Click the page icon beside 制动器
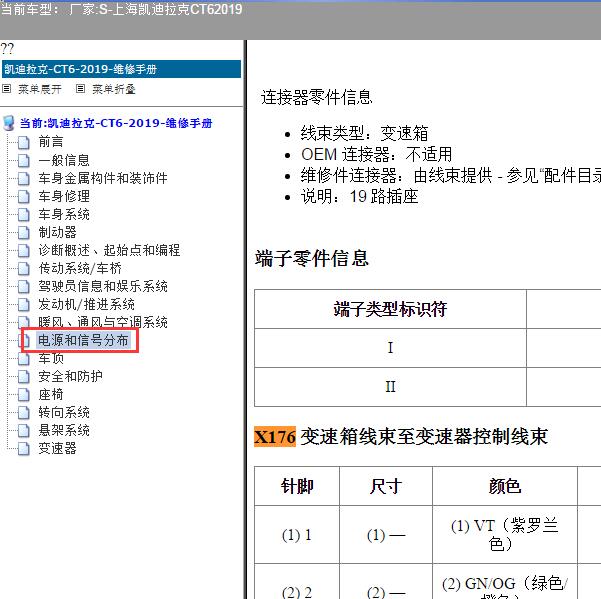Viewport: 601px width, 599px height. coord(24,232)
